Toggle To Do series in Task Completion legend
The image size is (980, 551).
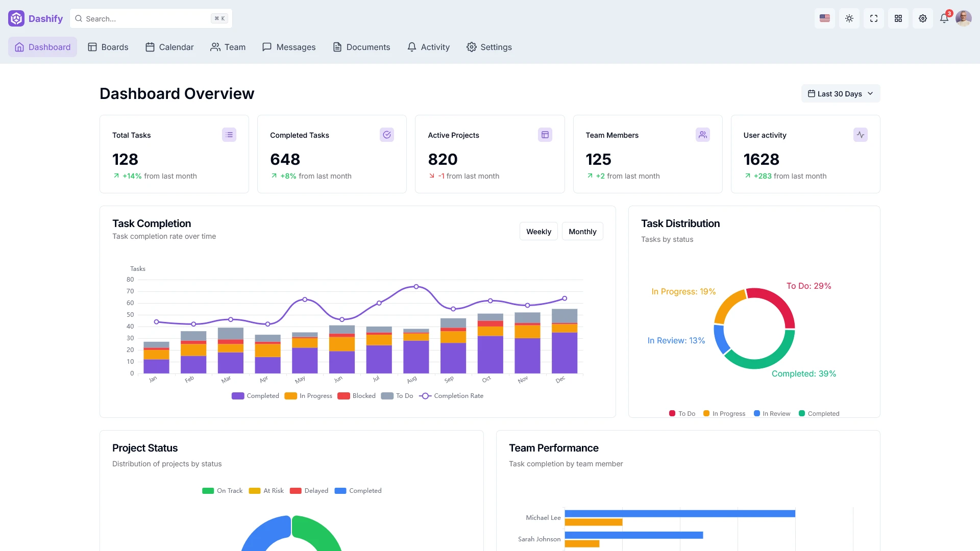[397, 396]
